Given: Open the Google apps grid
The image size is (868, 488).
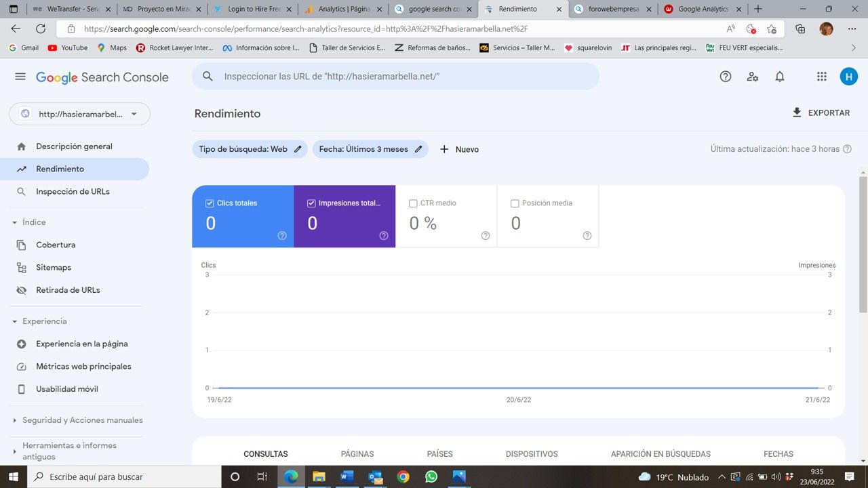Looking at the screenshot, I should [822, 77].
